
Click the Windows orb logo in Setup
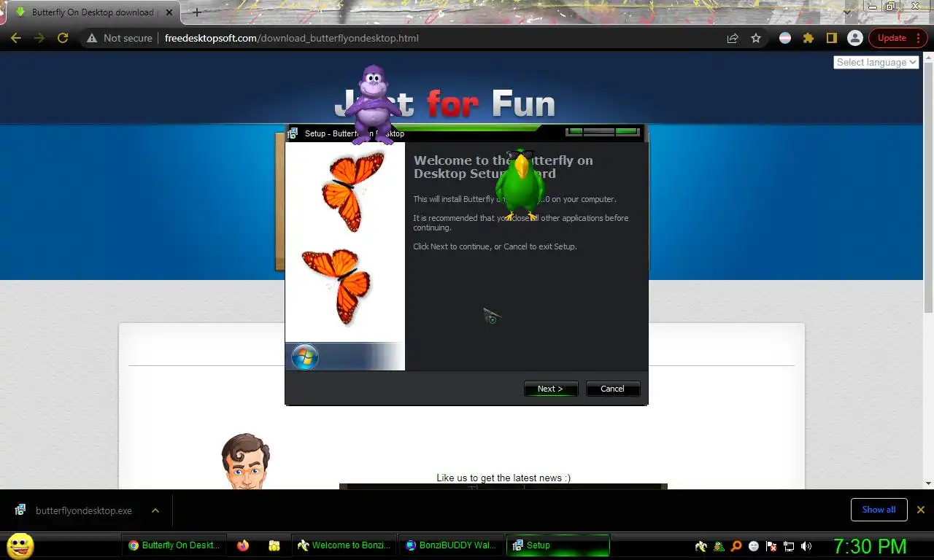pyautogui.click(x=305, y=357)
